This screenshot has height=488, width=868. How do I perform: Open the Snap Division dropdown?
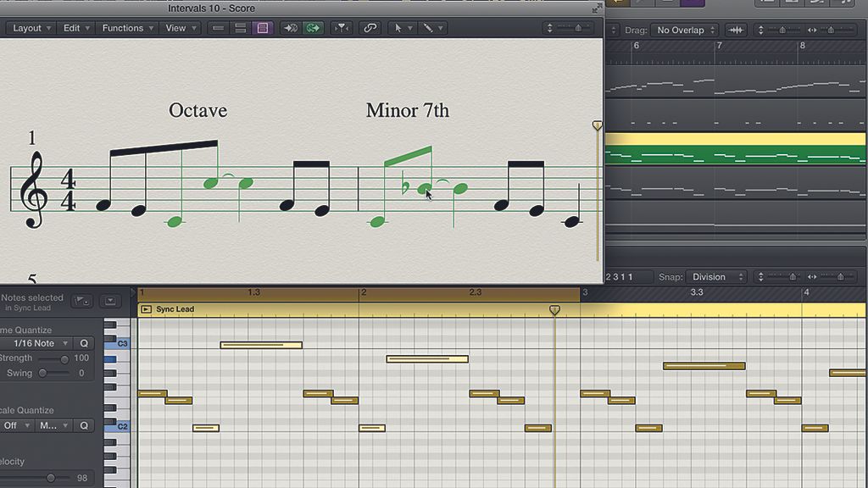[715, 276]
